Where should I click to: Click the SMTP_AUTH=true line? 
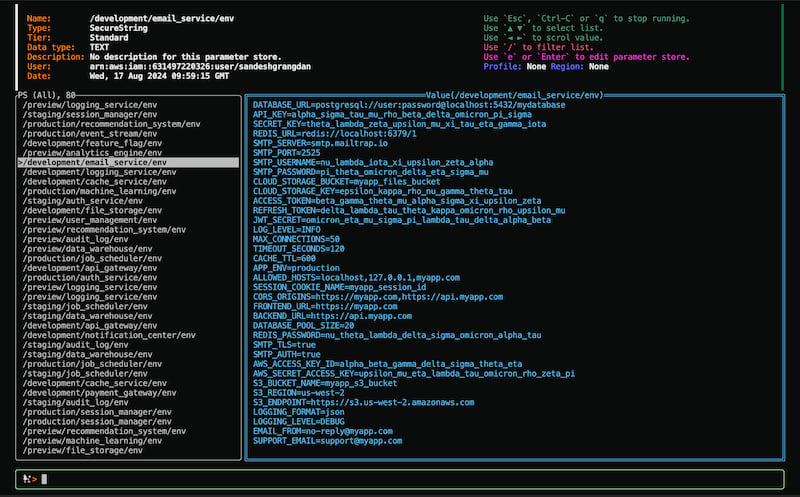point(287,355)
